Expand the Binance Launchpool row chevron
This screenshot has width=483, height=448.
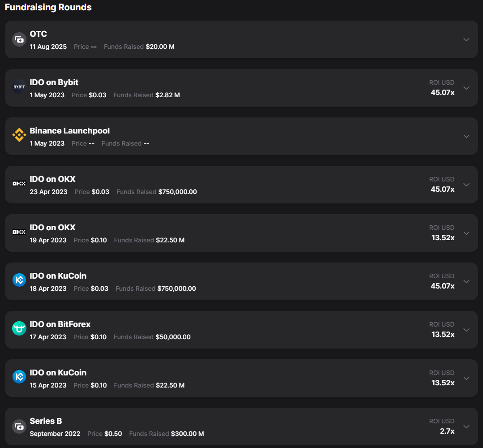(x=466, y=136)
